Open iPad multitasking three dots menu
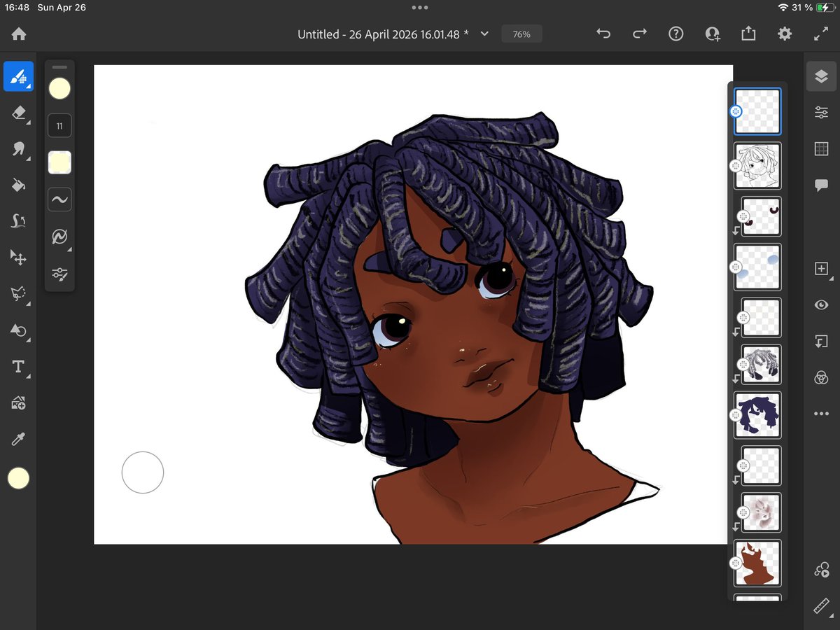The image size is (840, 630). tap(420, 7)
